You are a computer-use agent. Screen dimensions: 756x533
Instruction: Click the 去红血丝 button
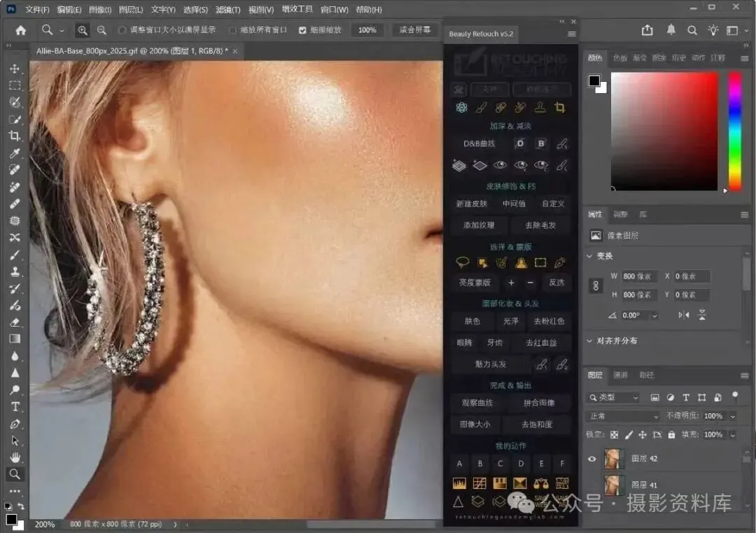[541, 343]
